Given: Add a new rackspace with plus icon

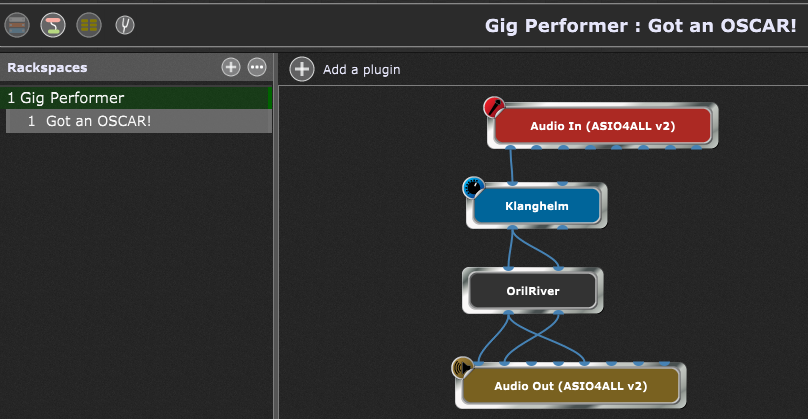Looking at the screenshot, I should (x=231, y=67).
